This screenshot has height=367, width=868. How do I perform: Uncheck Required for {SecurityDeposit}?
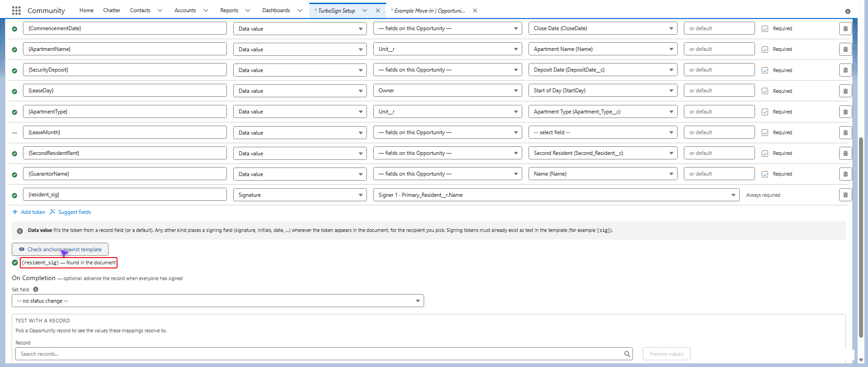pyautogui.click(x=765, y=70)
